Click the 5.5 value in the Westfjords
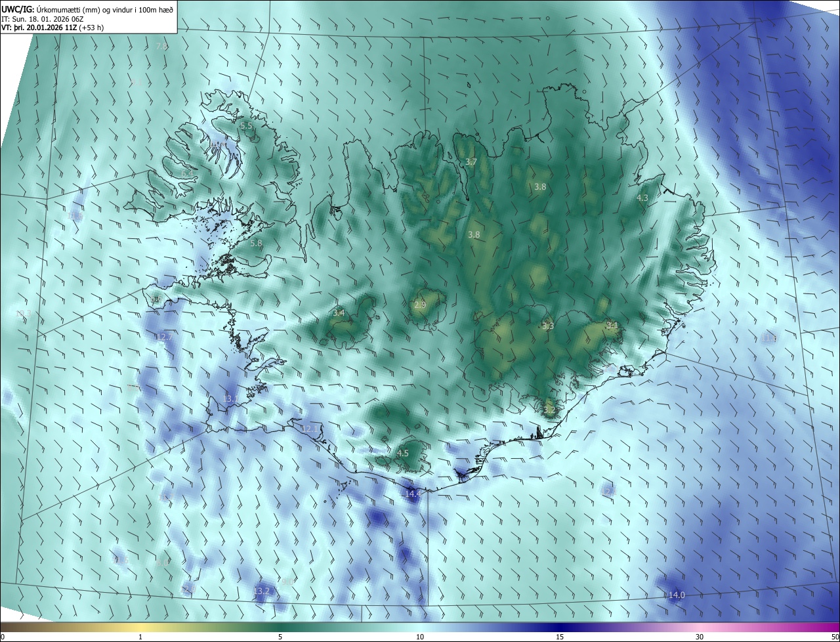The height and width of the screenshot is (642, 840). tap(246, 125)
